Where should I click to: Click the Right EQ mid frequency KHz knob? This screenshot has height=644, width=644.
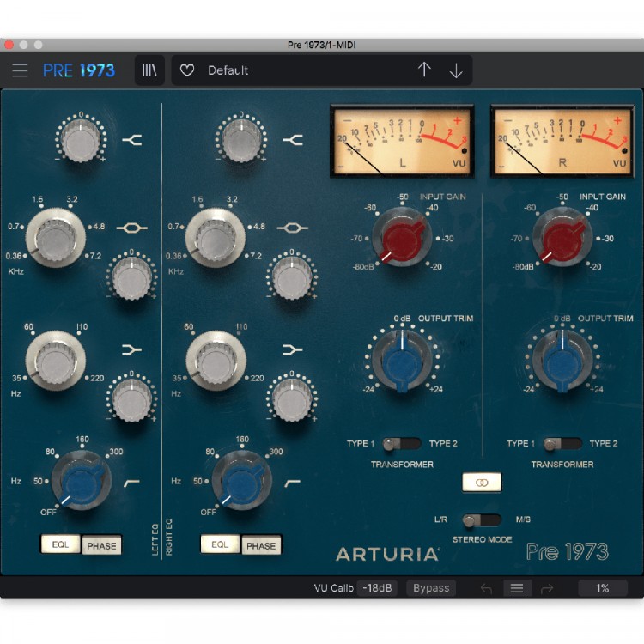[x=216, y=238]
